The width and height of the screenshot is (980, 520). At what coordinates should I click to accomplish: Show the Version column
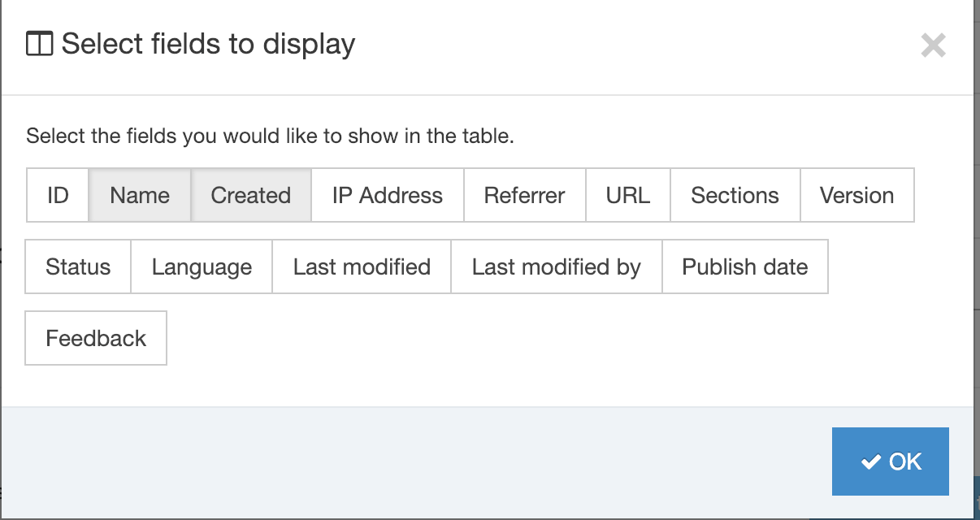(856, 195)
